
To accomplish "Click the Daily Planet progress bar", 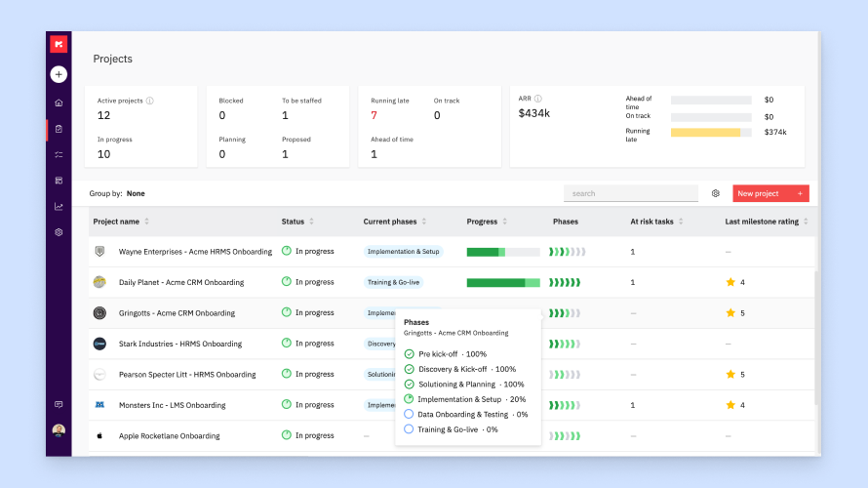I will pos(502,282).
